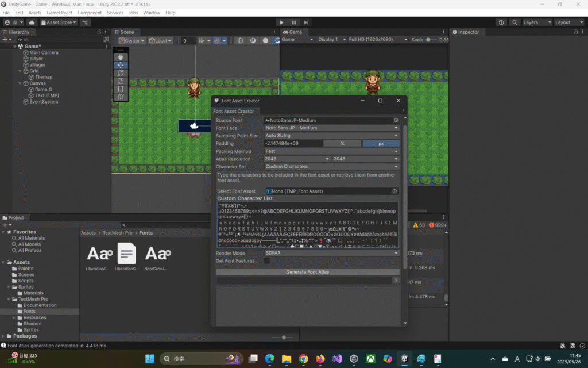Click the Play button

281,22
